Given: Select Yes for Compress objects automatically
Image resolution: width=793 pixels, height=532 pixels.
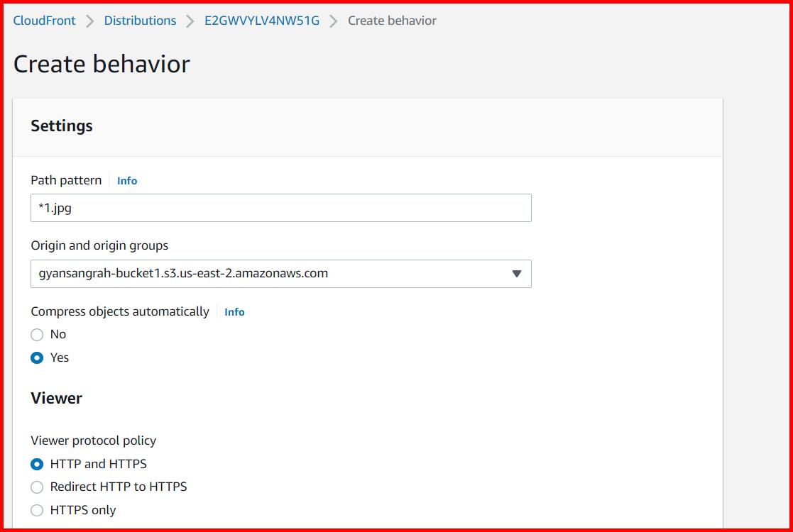Looking at the screenshot, I should [x=37, y=358].
